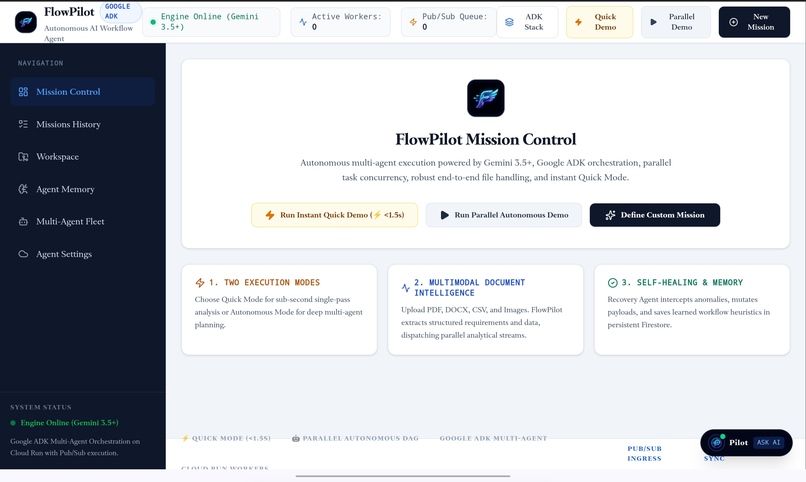Open Mission Control in sidebar
This screenshot has height=482, width=806.
(82, 91)
